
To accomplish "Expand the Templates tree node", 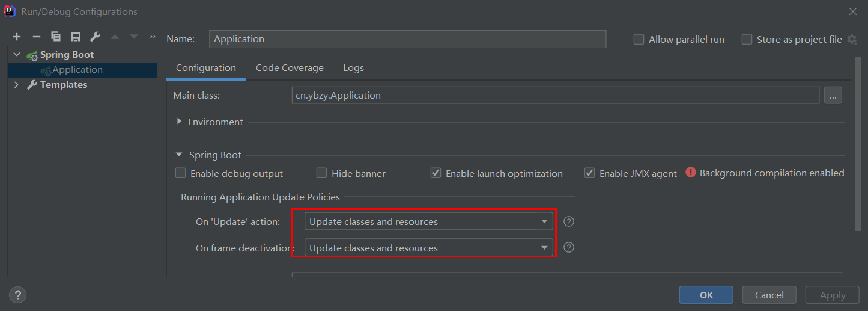I will point(16,85).
